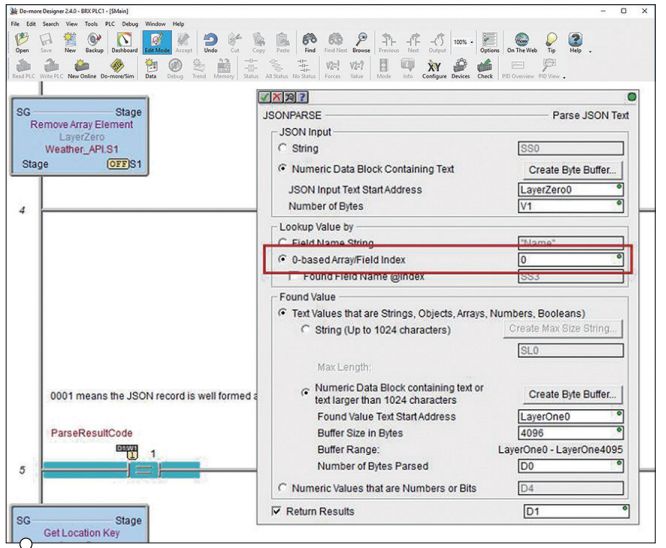This screenshot has height=548, width=666.
Task: Expand toolbar overflow arrow next to Help
Action: click(590, 52)
